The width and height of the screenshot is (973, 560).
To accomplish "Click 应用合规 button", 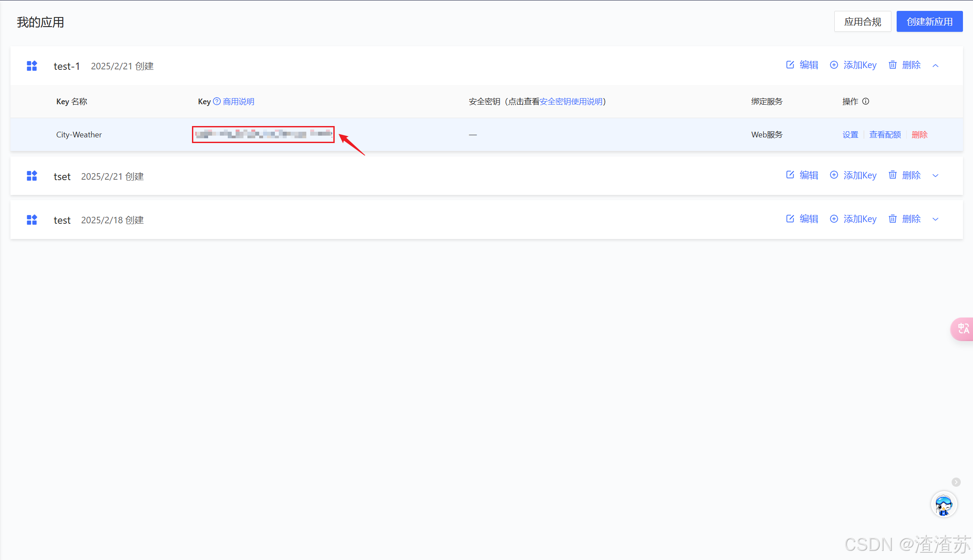I will click(x=862, y=22).
